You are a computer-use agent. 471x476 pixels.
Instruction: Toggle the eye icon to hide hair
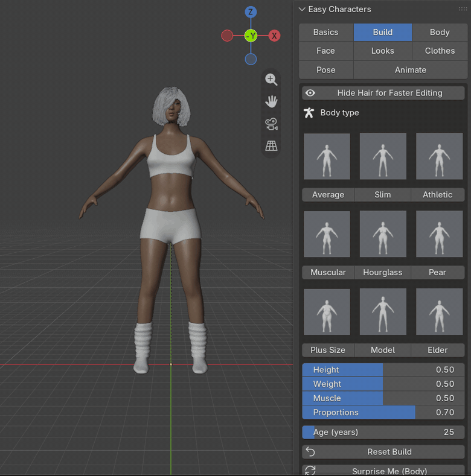point(310,93)
